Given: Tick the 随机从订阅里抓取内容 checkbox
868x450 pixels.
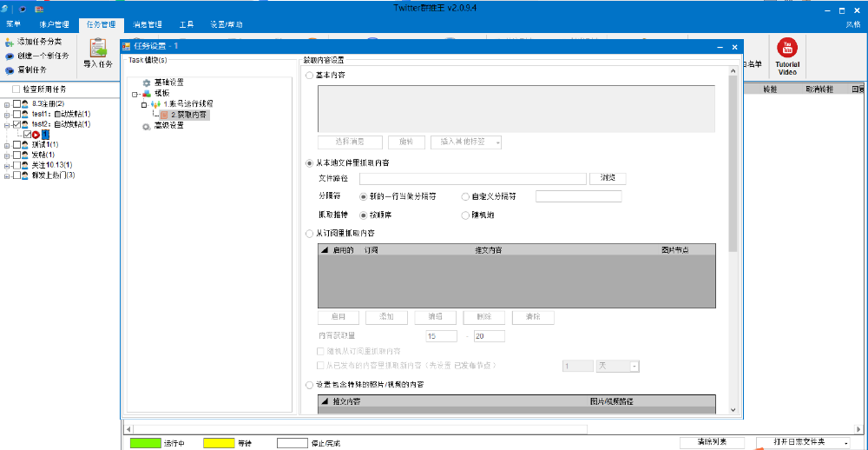Looking at the screenshot, I should click(x=320, y=351).
